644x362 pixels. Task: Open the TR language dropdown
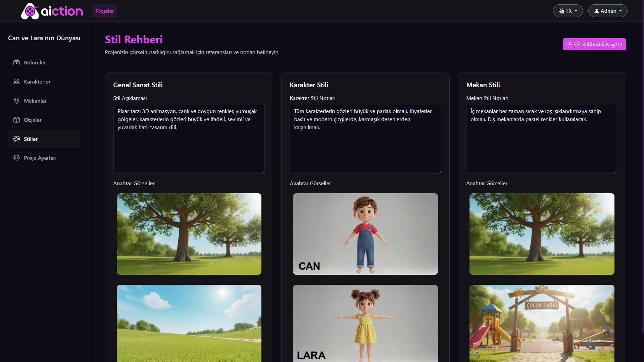tap(567, 11)
